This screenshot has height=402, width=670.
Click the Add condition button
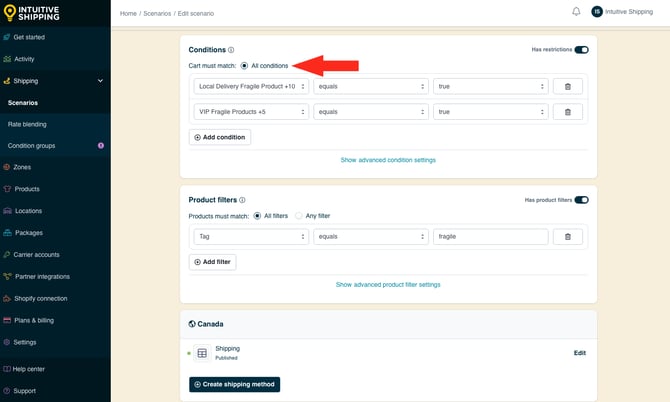click(x=220, y=137)
